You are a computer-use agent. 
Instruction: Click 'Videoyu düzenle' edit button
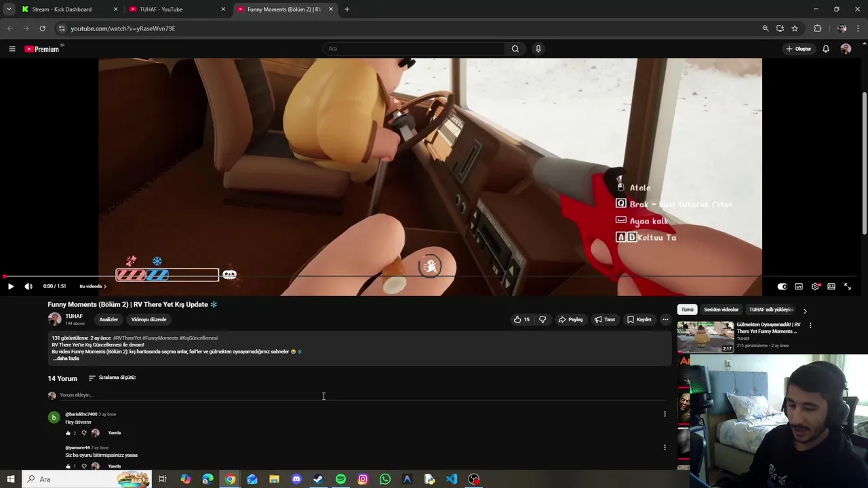pos(149,319)
